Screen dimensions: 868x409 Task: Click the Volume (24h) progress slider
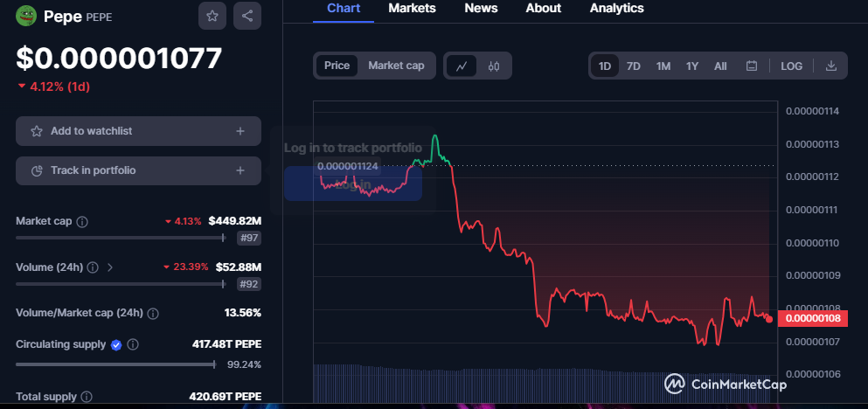point(122,284)
